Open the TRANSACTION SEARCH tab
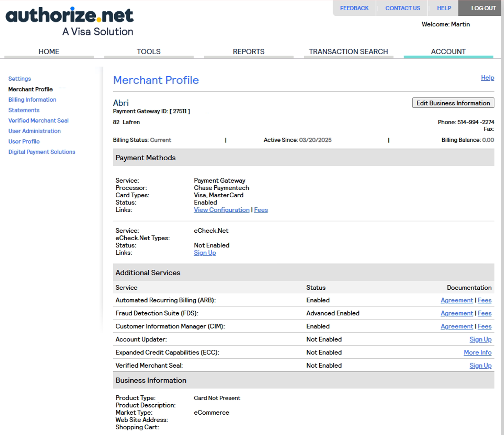504x435 pixels. coord(348,51)
